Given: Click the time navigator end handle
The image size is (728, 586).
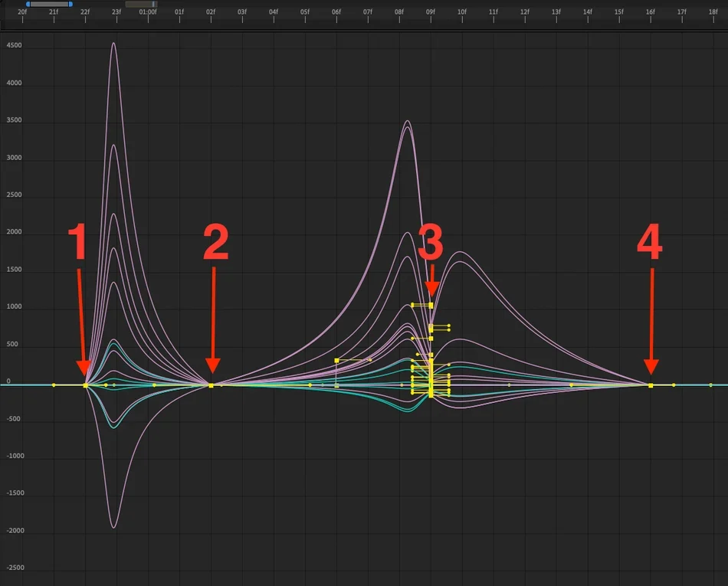Looking at the screenshot, I should click(x=71, y=4).
